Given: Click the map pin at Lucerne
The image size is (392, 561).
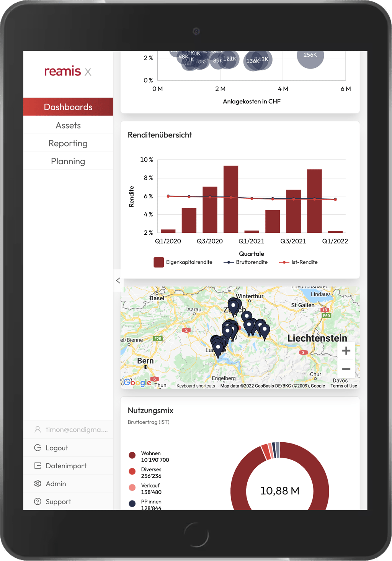Looking at the screenshot, I should [218, 349].
